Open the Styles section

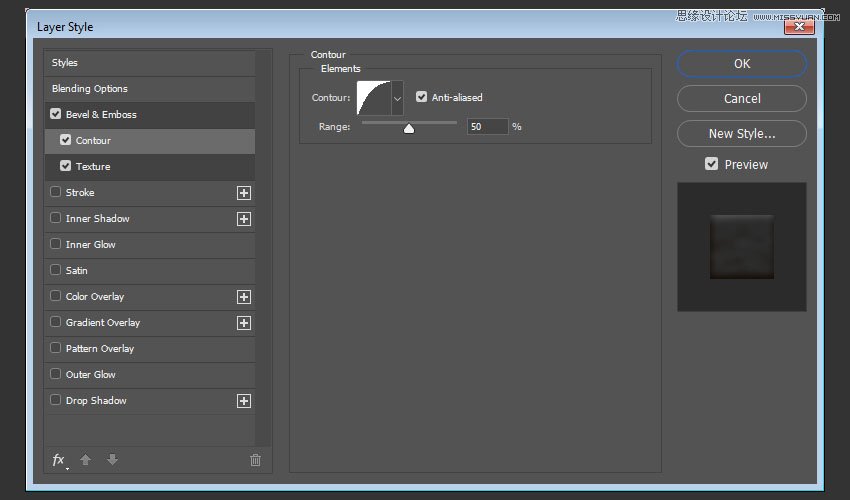(x=65, y=63)
